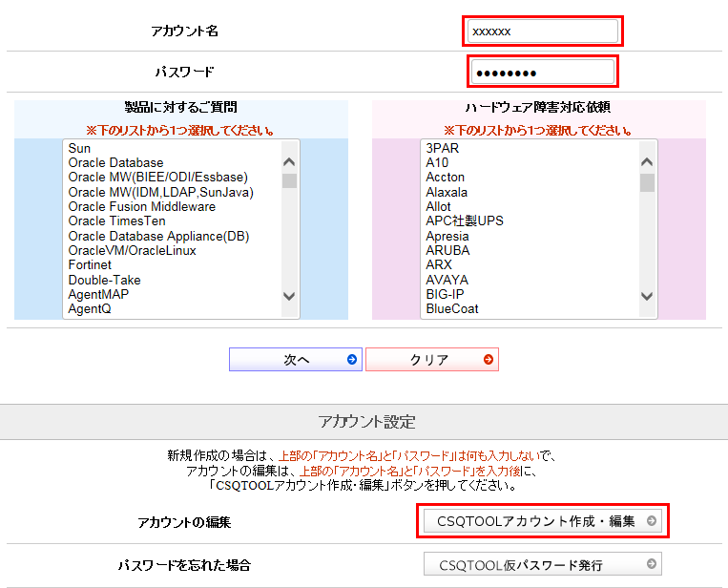This screenshot has height=588, width=728.
Task: Click the アカウント名 input field
Action: tap(542, 31)
